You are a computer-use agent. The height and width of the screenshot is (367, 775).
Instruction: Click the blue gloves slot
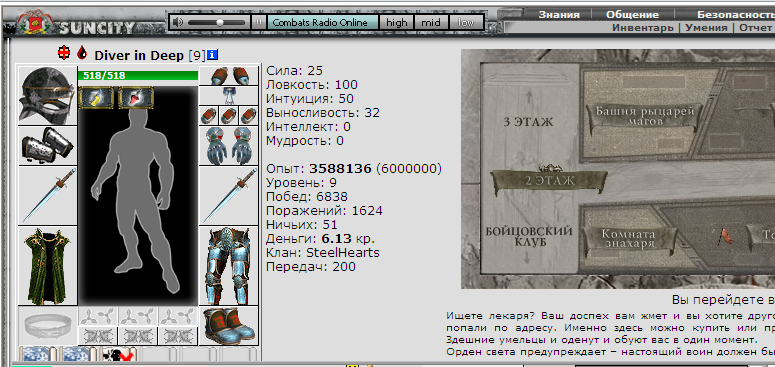pyautogui.click(x=228, y=146)
